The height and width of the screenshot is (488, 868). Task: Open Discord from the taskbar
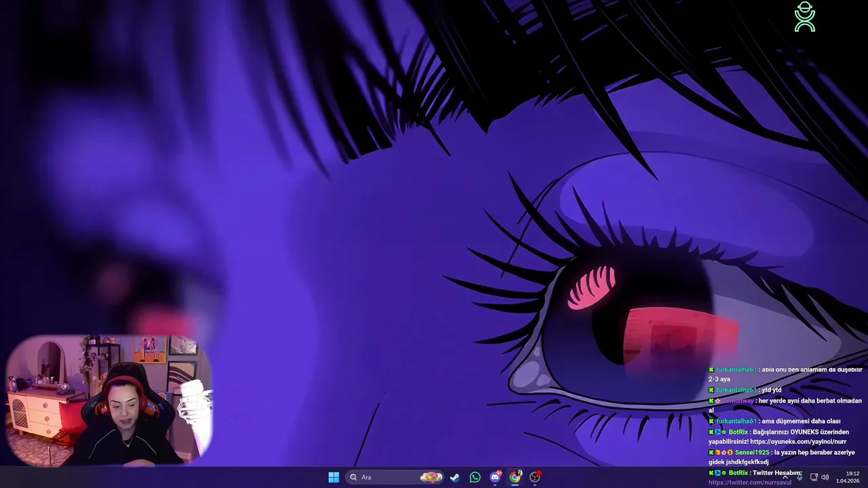(x=495, y=477)
